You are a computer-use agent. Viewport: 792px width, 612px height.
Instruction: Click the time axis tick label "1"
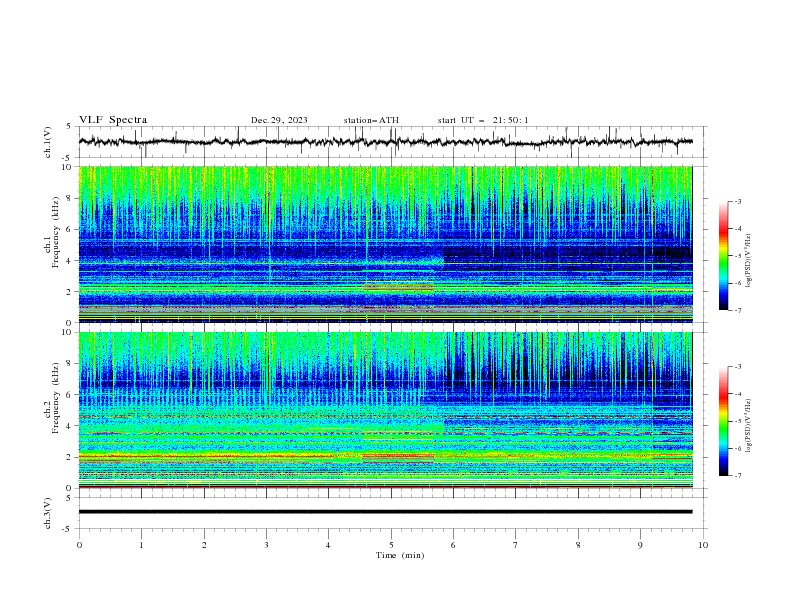141,545
